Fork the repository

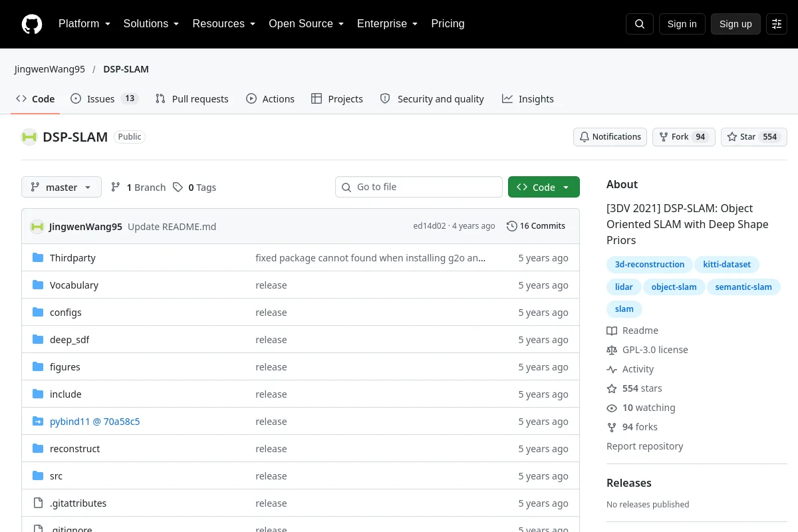[684, 137]
